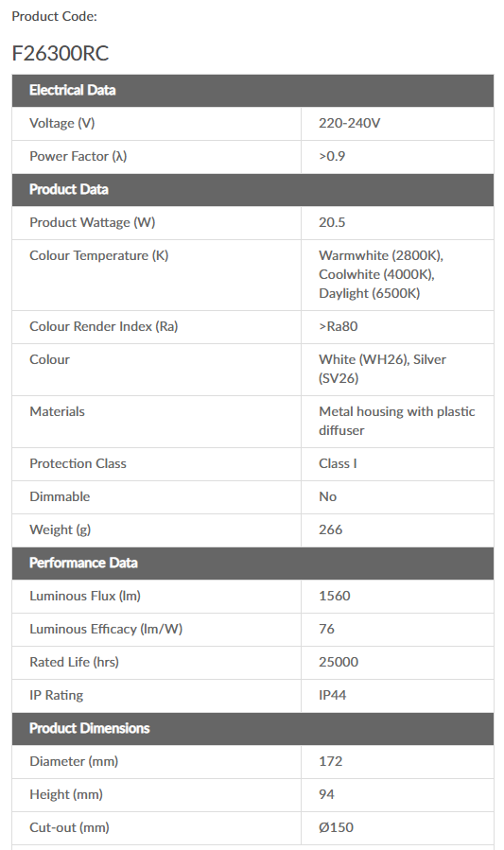Click the Power Factor value >0.9
The image size is (504, 850).
[x=332, y=157]
